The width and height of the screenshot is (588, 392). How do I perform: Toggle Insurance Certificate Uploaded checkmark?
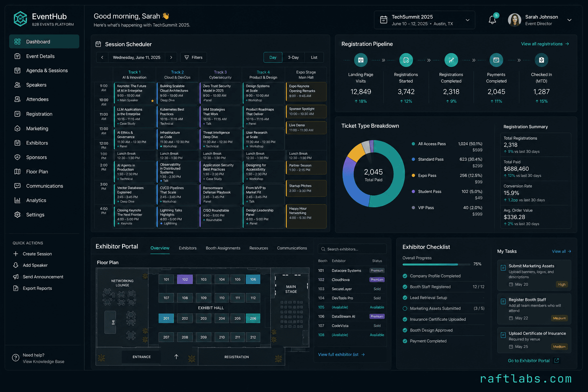(405, 319)
